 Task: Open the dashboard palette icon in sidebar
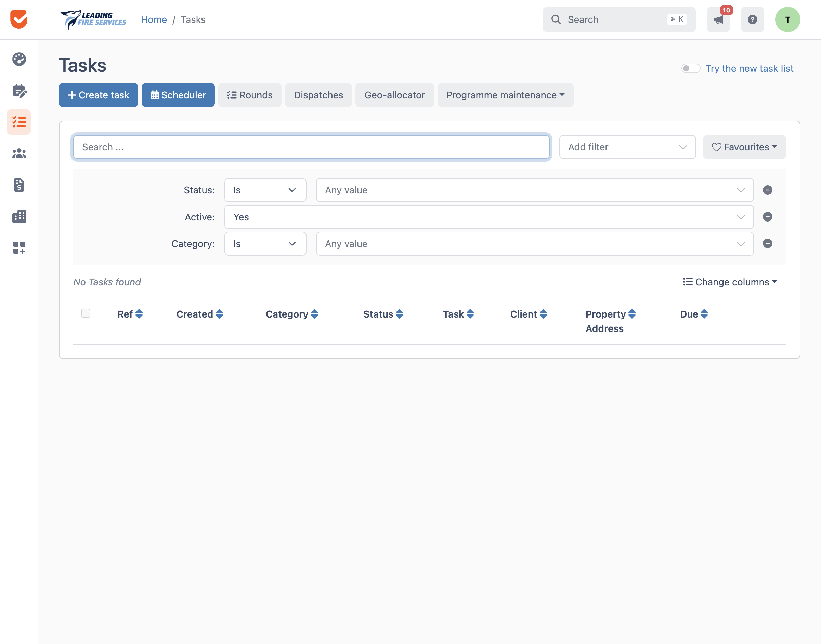click(19, 59)
